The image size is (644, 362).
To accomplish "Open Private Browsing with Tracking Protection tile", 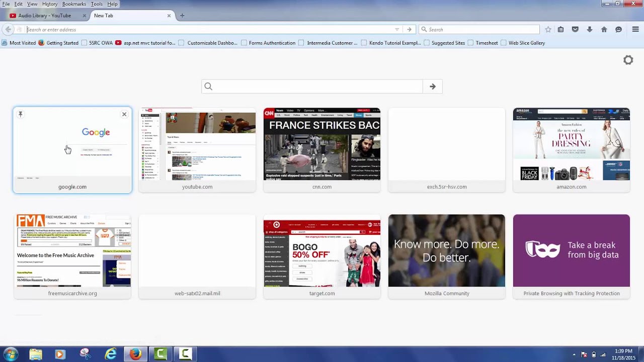I will (572, 256).
